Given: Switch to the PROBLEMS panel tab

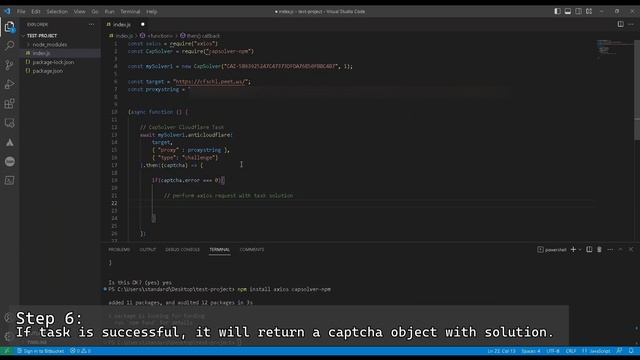Looking at the screenshot, I should [119, 249].
